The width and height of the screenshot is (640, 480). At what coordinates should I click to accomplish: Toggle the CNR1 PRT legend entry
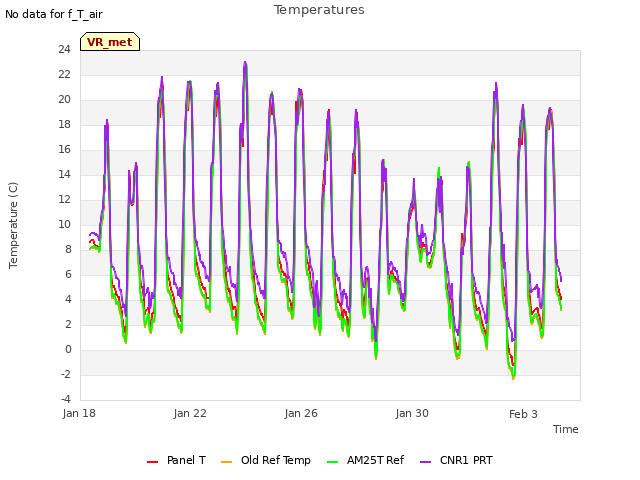point(456,460)
